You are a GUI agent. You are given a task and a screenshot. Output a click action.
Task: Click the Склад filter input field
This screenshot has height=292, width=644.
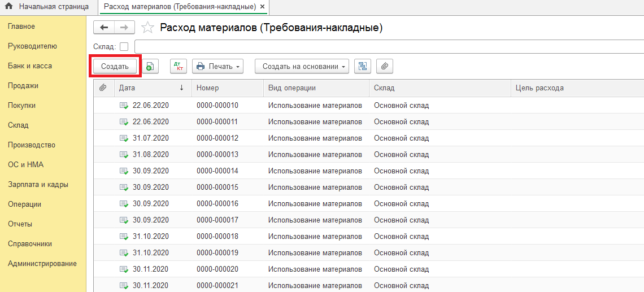389,47
